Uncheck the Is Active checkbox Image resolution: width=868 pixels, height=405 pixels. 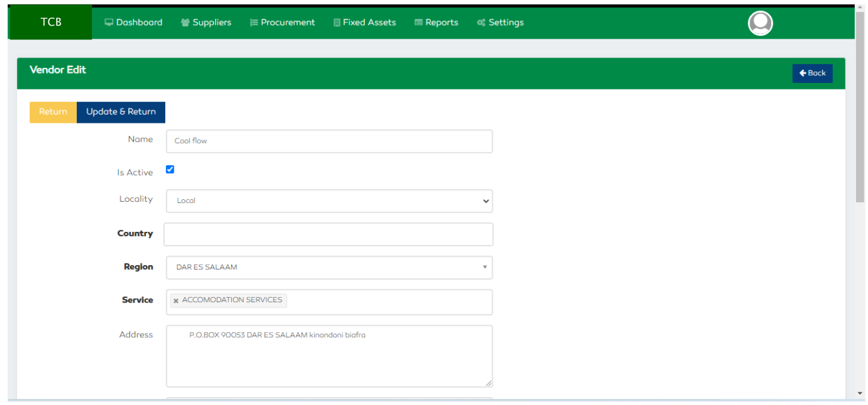click(170, 170)
